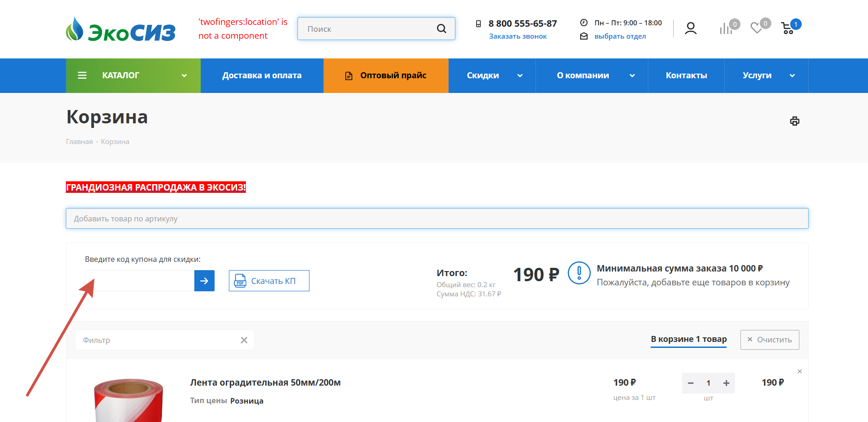Open the user account icon
The width and height of the screenshot is (868, 422).
690,29
